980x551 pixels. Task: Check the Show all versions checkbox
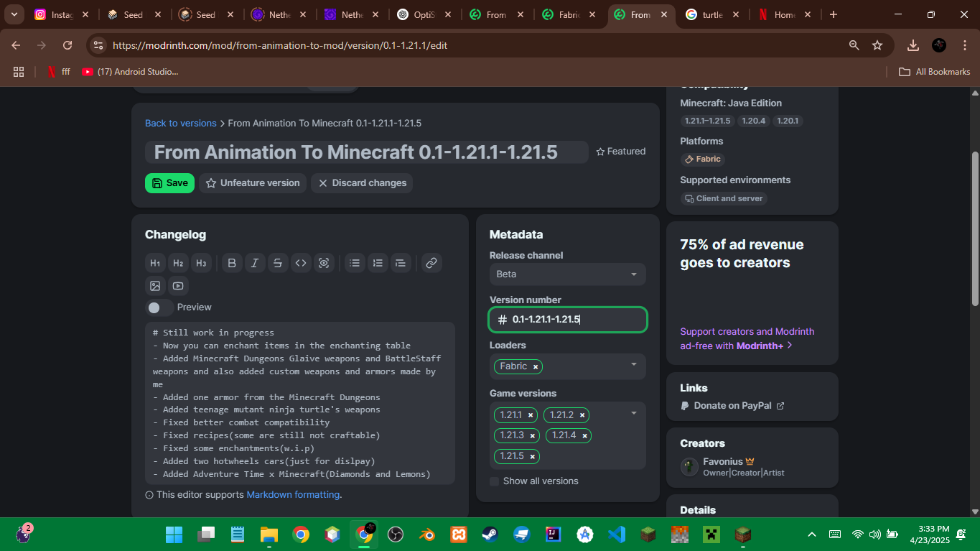click(x=494, y=481)
